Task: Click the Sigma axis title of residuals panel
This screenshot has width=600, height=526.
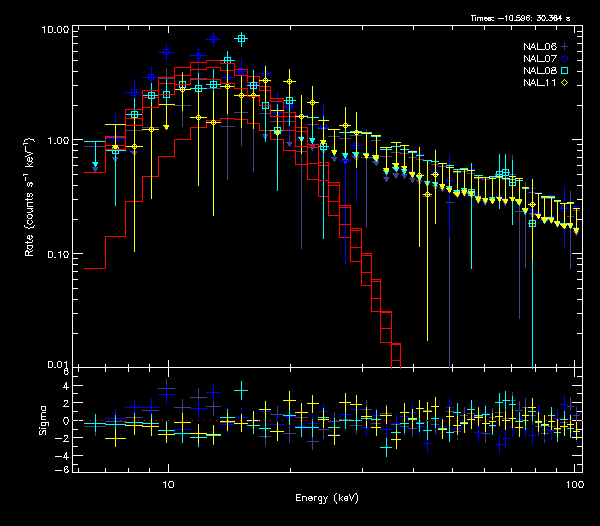Action: click(43, 420)
